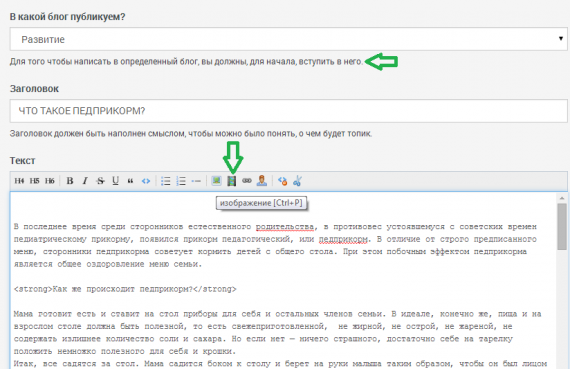Click the line '<strong>Как же происходит педприкорм?</strong>'

pos(125,289)
